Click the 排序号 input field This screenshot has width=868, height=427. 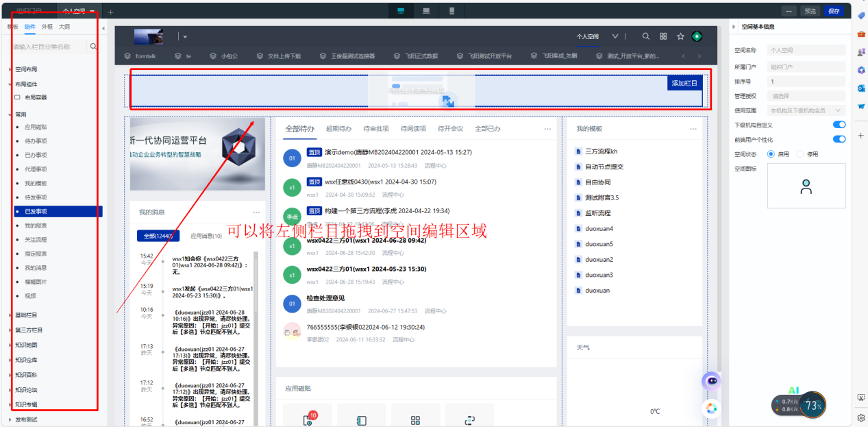pyautogui.click(x=806, y=82)
